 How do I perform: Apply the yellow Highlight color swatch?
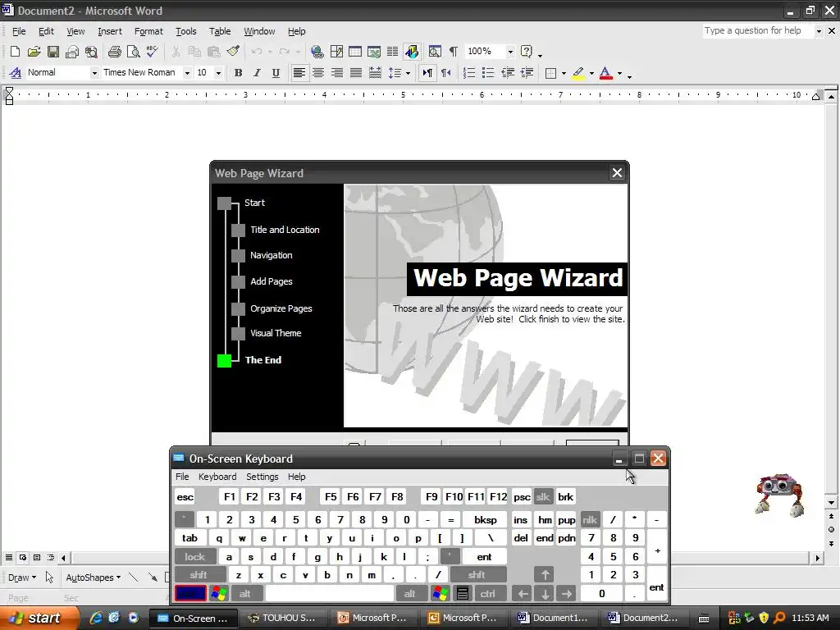click(x=578, y=73)
